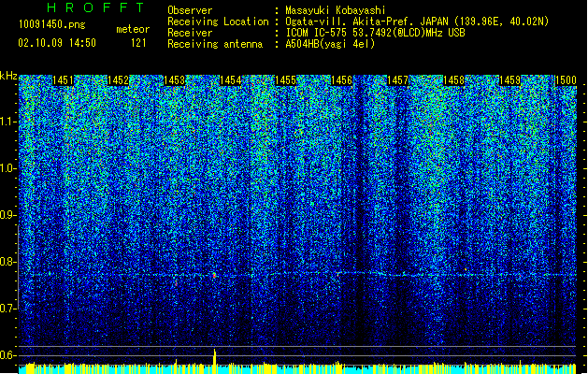Click the 1458 time marker
This screenshot has width=588, height=374.
[x=453, y=80]
